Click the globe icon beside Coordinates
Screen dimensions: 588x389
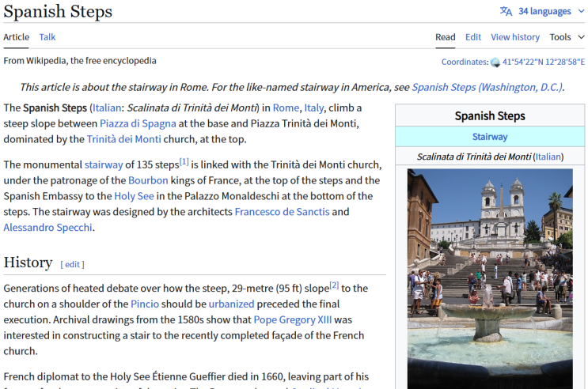495,62
